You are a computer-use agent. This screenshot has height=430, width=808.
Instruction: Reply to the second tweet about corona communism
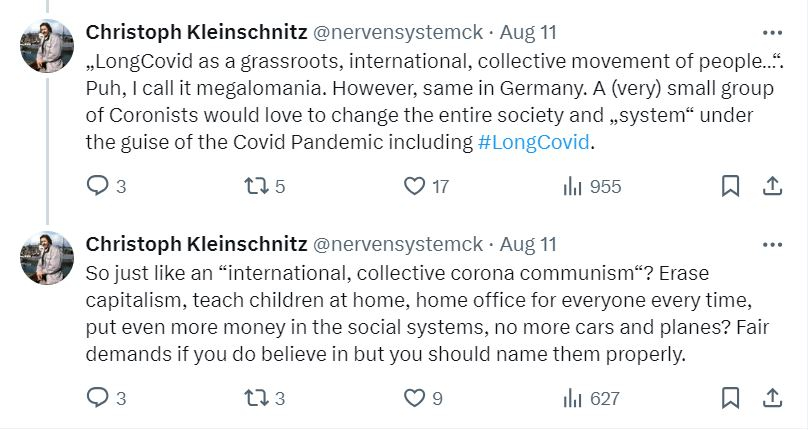(98, 398)
